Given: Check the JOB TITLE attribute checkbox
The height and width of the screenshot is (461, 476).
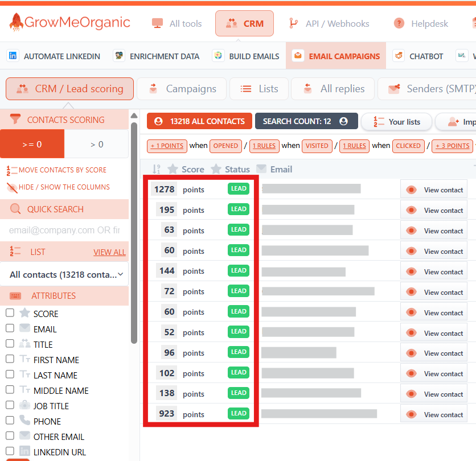Looking at the screenshot, I should [x=10, y=405].
